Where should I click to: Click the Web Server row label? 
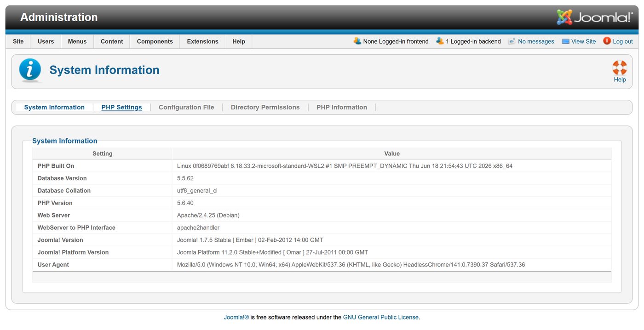pos(54,216)
